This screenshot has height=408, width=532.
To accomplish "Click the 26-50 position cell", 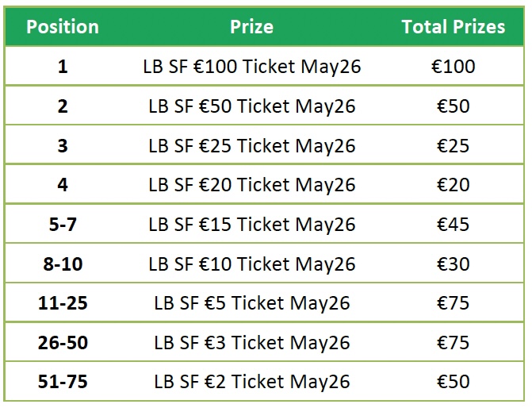I will coord(63,343).
